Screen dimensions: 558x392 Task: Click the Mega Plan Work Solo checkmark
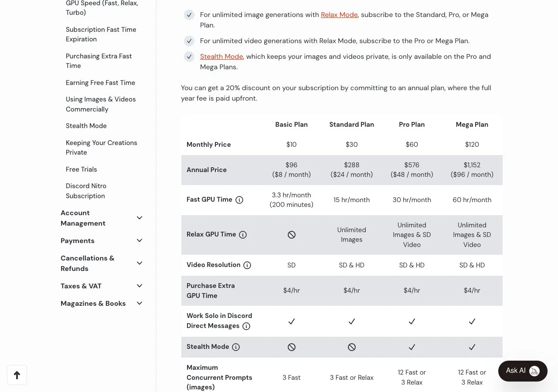point(472,321)
